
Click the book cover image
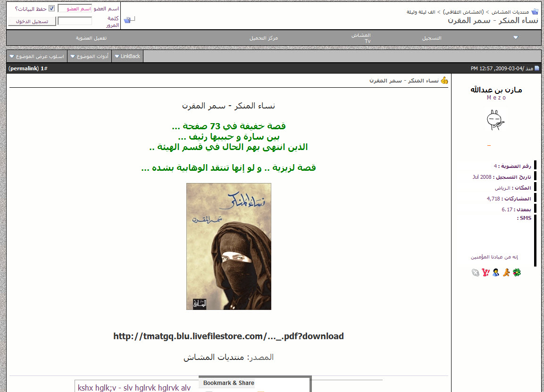[x=229, y=246]
